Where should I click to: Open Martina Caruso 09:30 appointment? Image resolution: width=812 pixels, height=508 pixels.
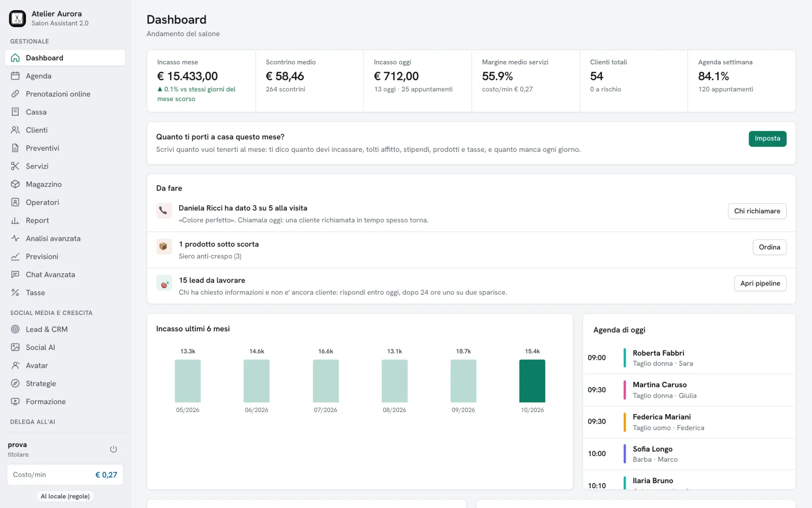689,390
